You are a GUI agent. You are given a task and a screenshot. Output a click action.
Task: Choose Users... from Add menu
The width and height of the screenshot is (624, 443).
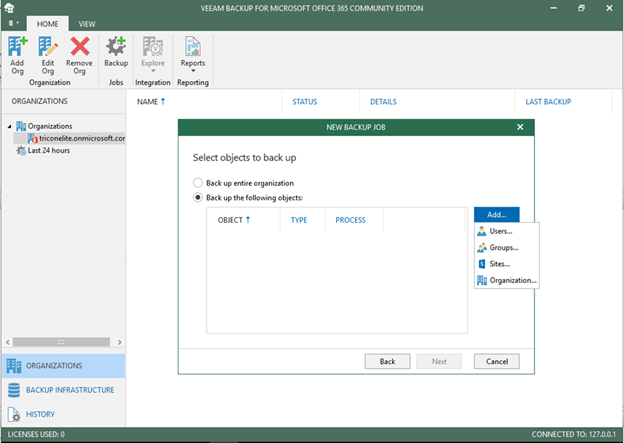[507, 231]
